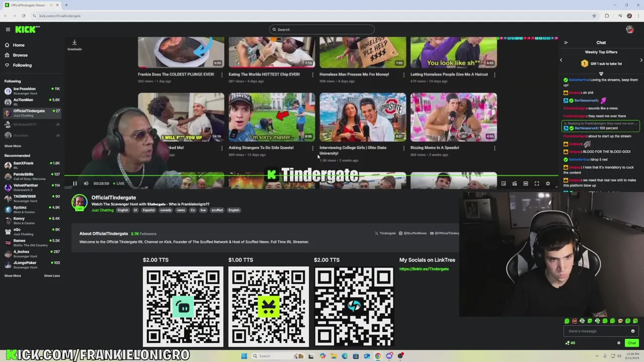Reload the browser page
This screenshot has height=362, width=644.
(23, 16)
